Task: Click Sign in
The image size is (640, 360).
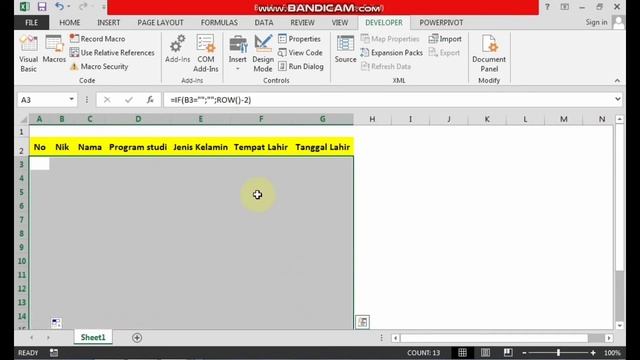Action: [596, 22]
